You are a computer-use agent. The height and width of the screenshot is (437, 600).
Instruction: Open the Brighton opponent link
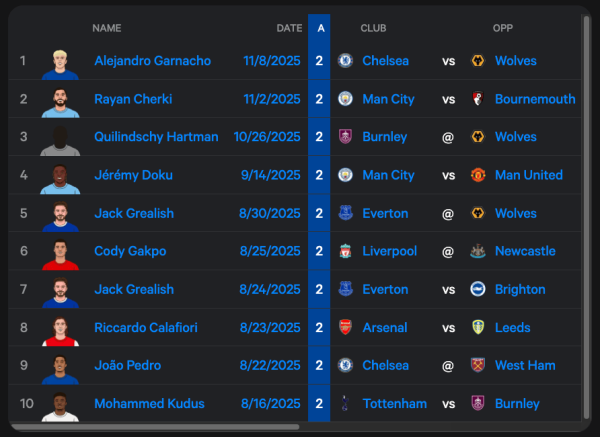[x=520, y=289]
